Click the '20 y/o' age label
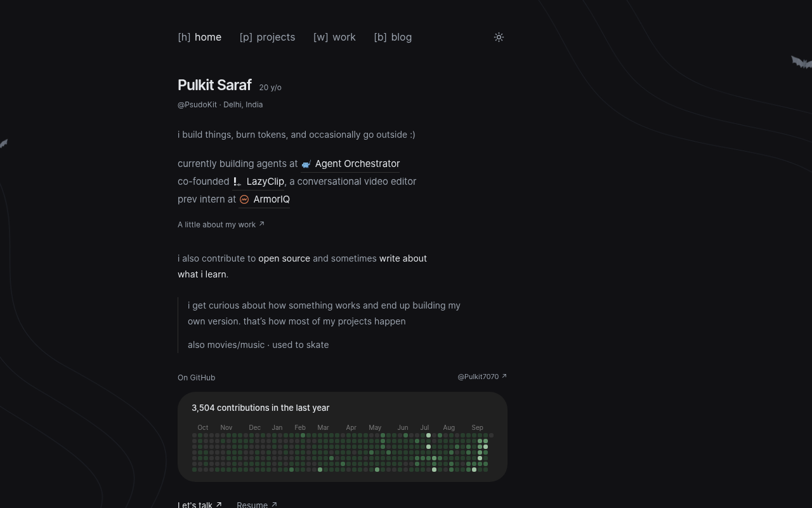The height and width of the screenshot is (508, 812). click(x=270, y=88)
